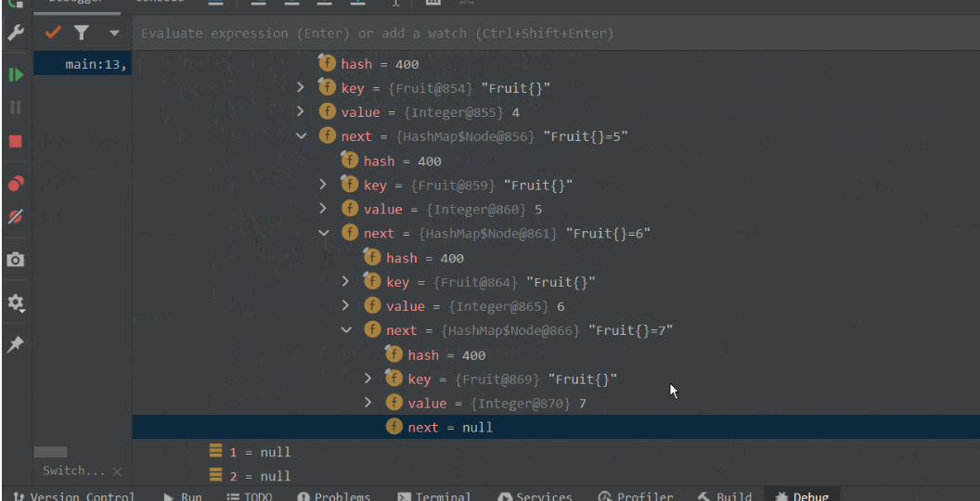The width and height of the screenshot is (980, 501).
Task: Click the Pause Program icon
Action: point(16,108)
